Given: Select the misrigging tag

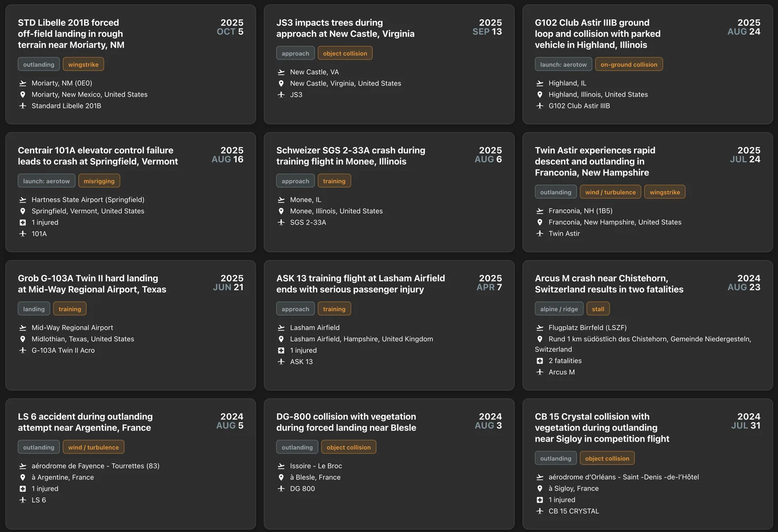Looking at the screenshot, I should point(99,181).
